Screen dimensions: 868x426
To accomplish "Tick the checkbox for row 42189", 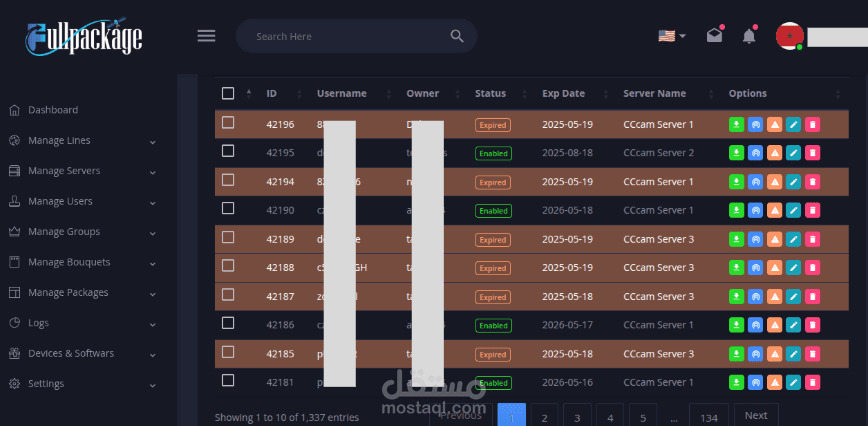I will click(228, 237).
